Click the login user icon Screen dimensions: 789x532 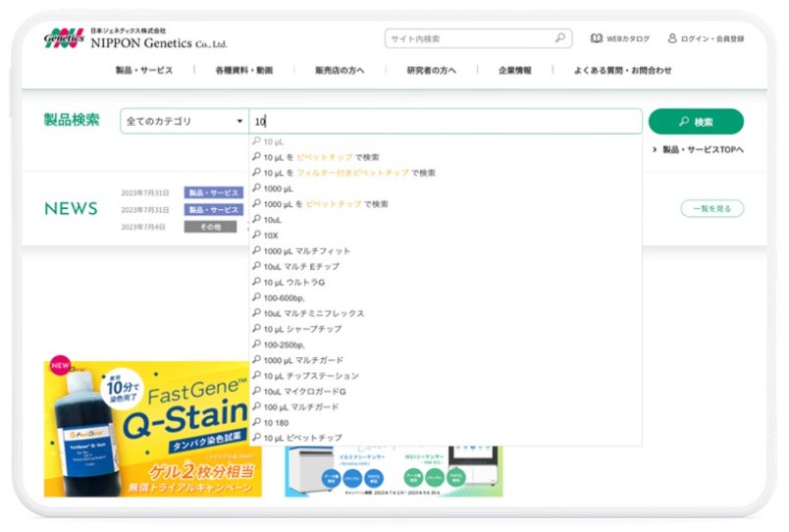[x=672, y=38]
